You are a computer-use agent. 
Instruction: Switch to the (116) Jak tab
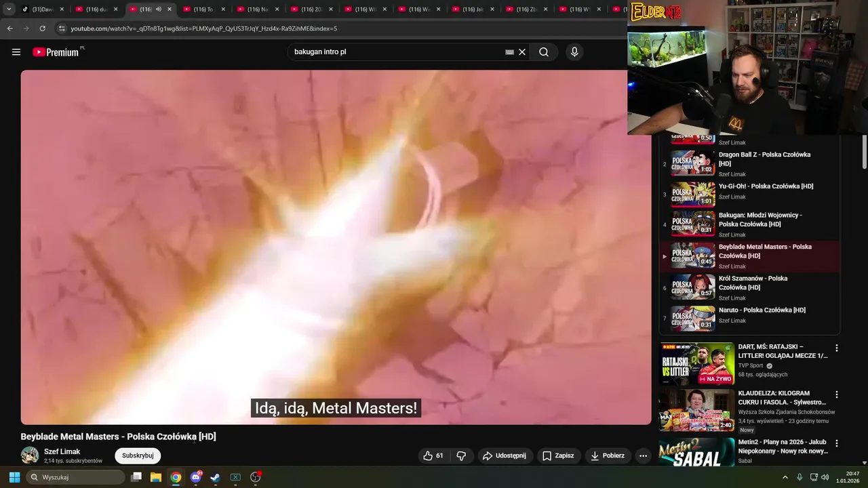click(473, 9)
